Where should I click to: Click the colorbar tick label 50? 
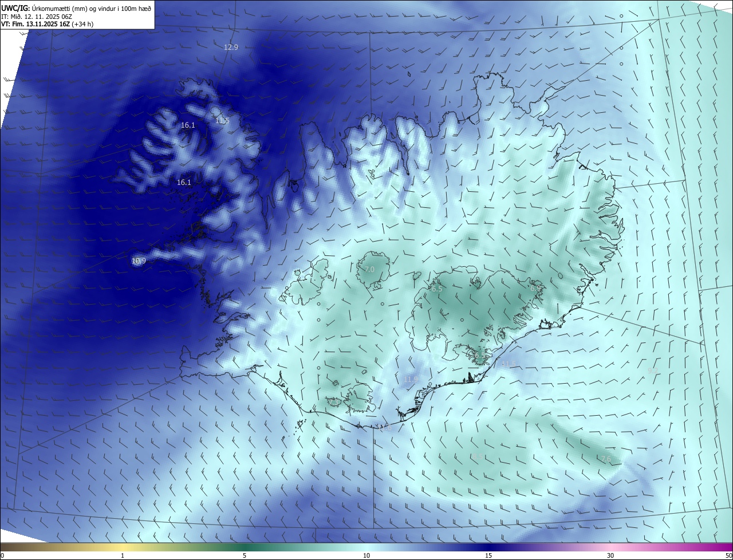(x=728, y=555)
